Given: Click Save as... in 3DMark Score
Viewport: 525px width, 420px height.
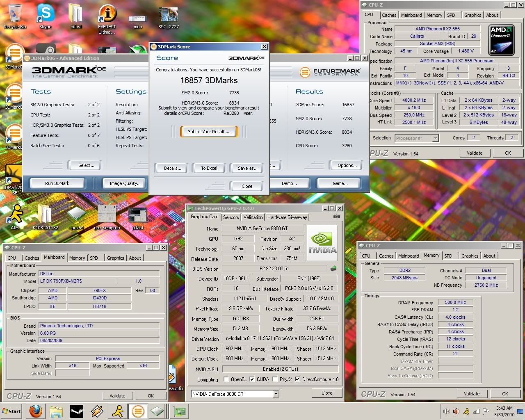Looking at the screenshot, I should (247, 168).
